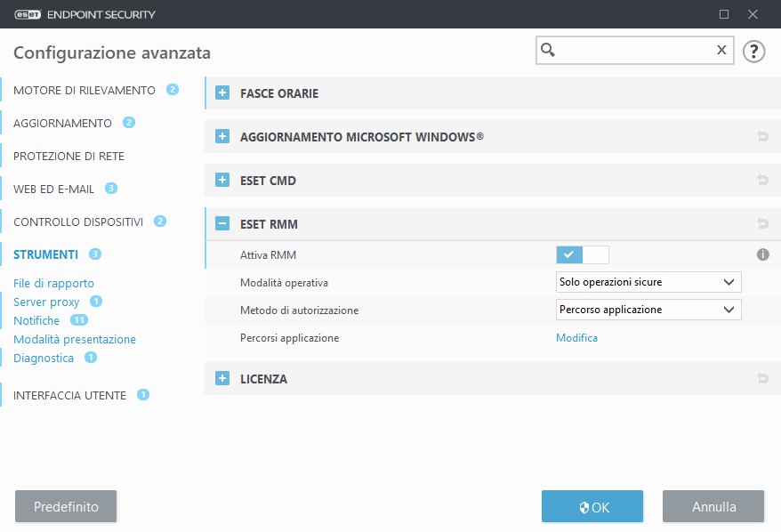Click the badge 2 next to Motore di rilevamento

(173, 90)
